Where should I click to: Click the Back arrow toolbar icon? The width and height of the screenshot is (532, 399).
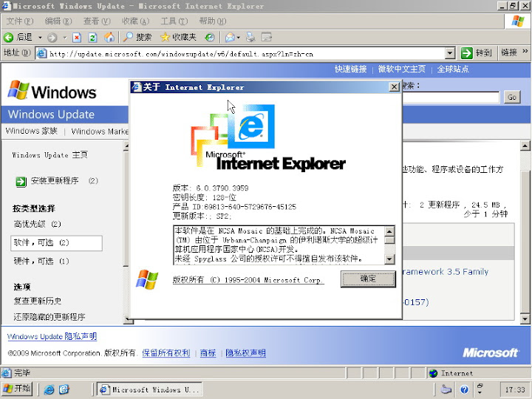point(8,38)
